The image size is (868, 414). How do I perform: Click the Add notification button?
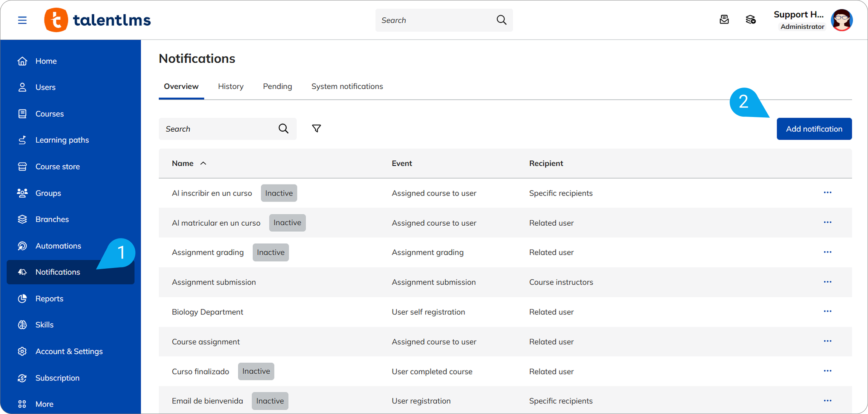tap(814, 129)
